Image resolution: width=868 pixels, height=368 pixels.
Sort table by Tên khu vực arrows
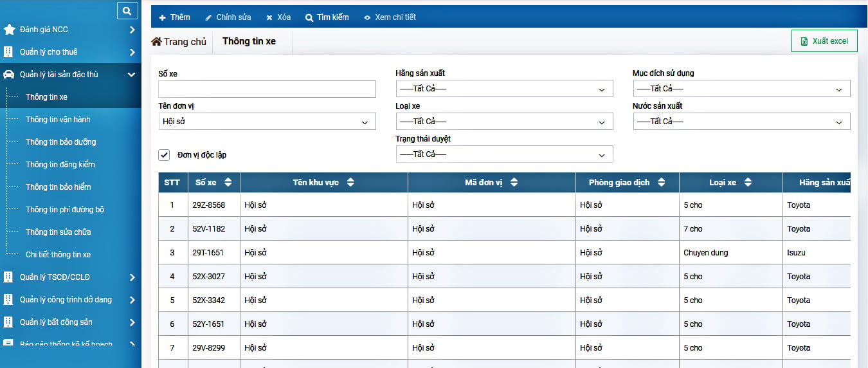pos(350,183)
